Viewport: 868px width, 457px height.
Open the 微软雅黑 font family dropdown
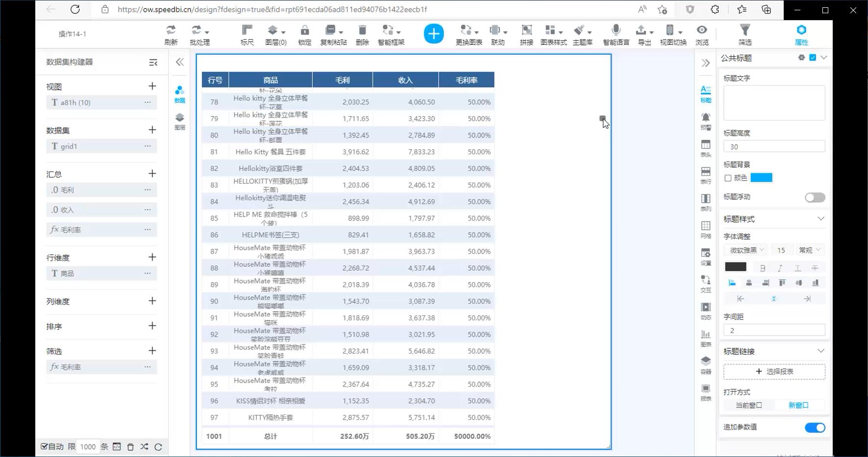pyautogui.click(x=746, y=250)
